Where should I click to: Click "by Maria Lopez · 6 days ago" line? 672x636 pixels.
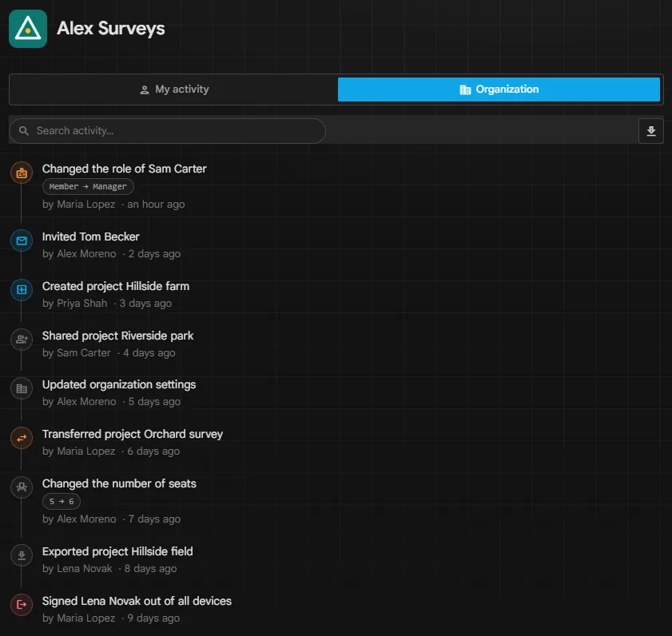point(111,451)
